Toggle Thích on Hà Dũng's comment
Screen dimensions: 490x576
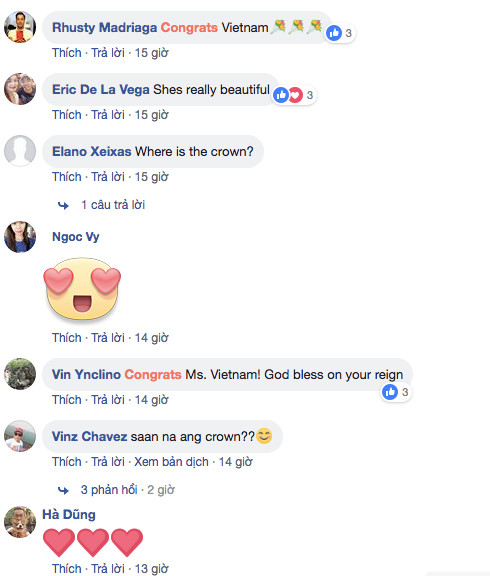click(x=66, y=568)
